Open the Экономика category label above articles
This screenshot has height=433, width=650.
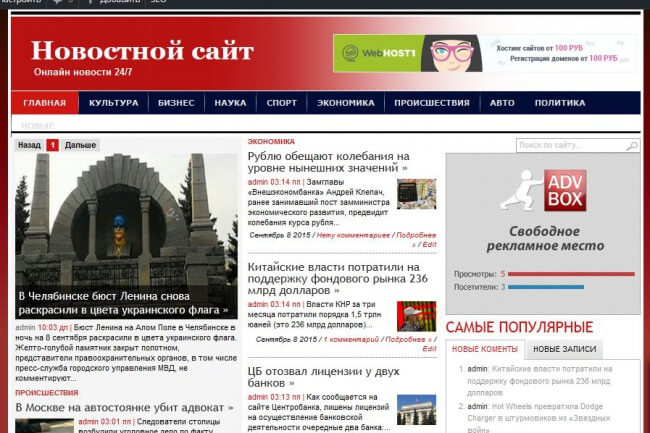(x=271, y=142)
